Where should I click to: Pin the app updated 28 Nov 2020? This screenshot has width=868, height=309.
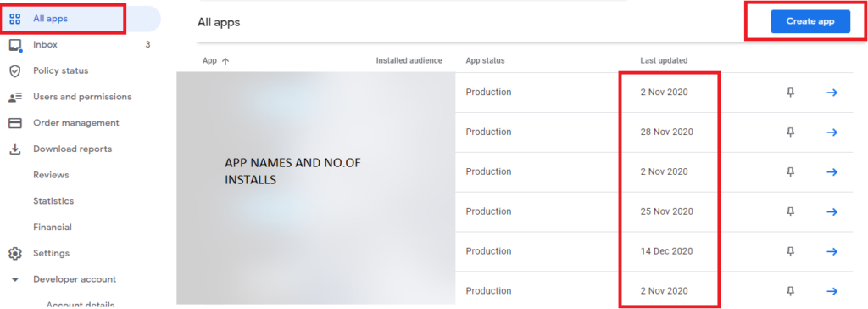click(x=790, y=132)
